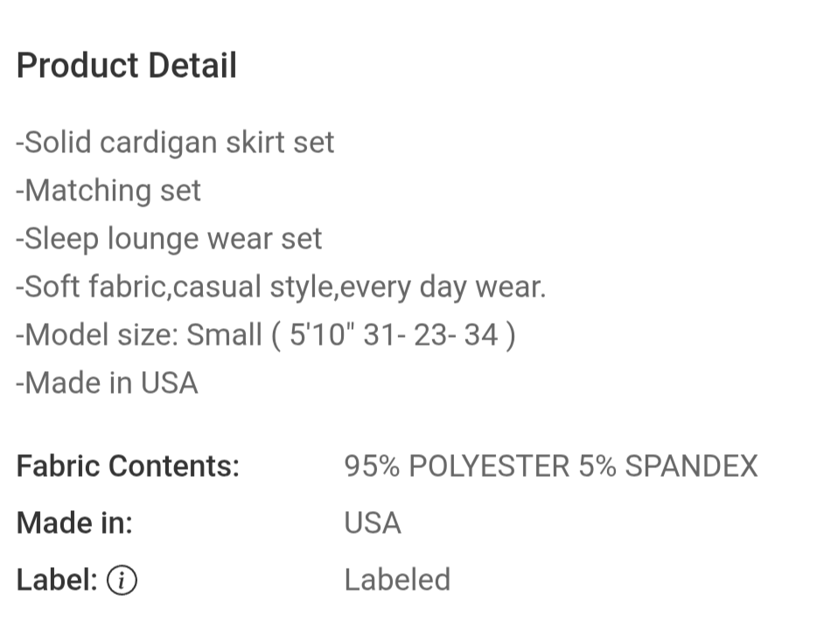Click the Fabric Contents label
The width and height of the screenshot is (838, 644).
point(129,466)
